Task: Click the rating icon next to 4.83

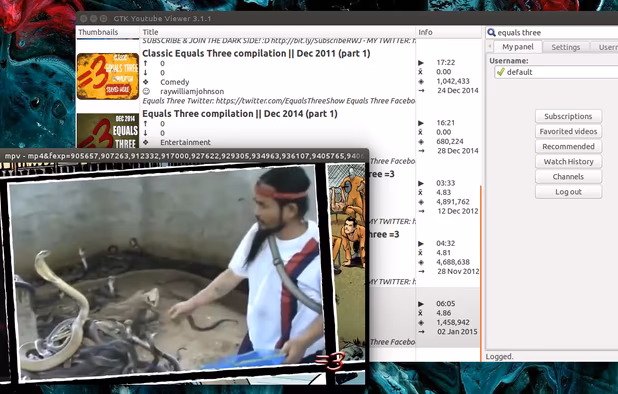Action: pyautogui.click(x=421, y=193)
